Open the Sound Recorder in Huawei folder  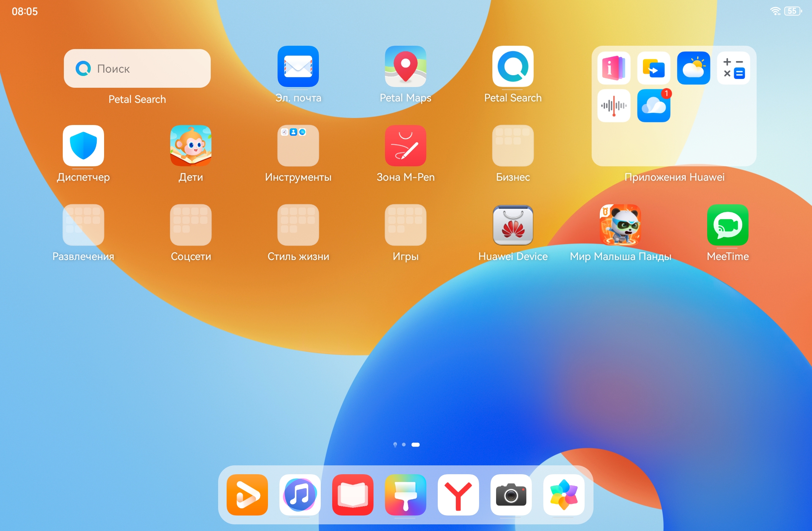[x=614, y=106]
